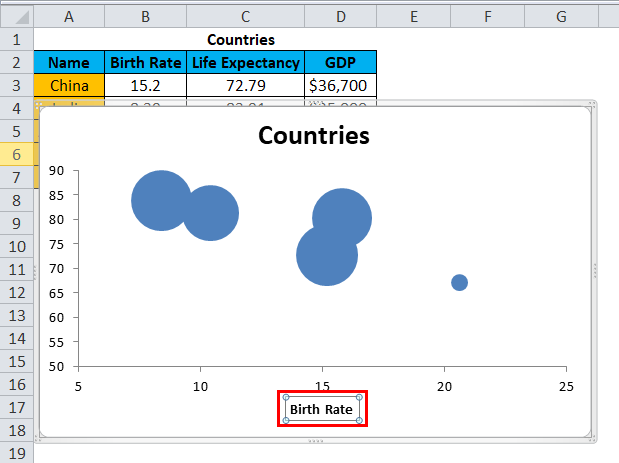The image size is (619, 463).
Task: Select column F header
Action: coord(488,17)
